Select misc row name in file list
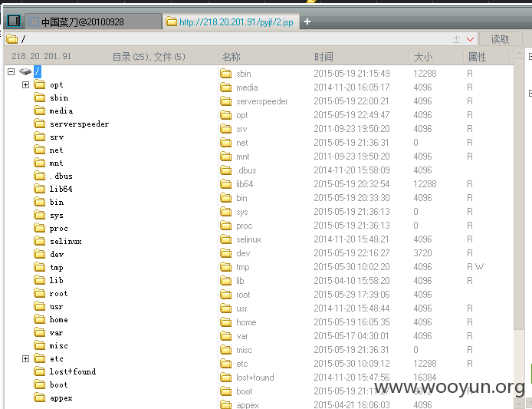This screenshot has height=409, width=532. pos(245,350)
